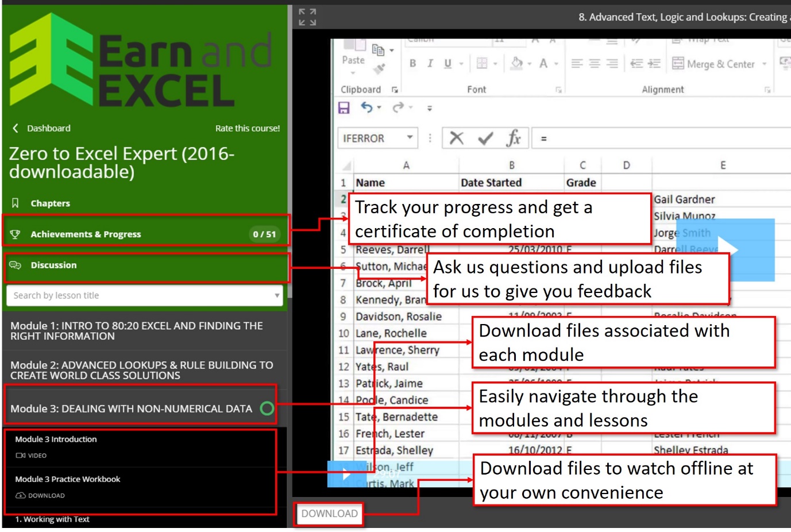Open the lesson search dropdown arrow
The image size is (791, 532).
click(277, 295)
